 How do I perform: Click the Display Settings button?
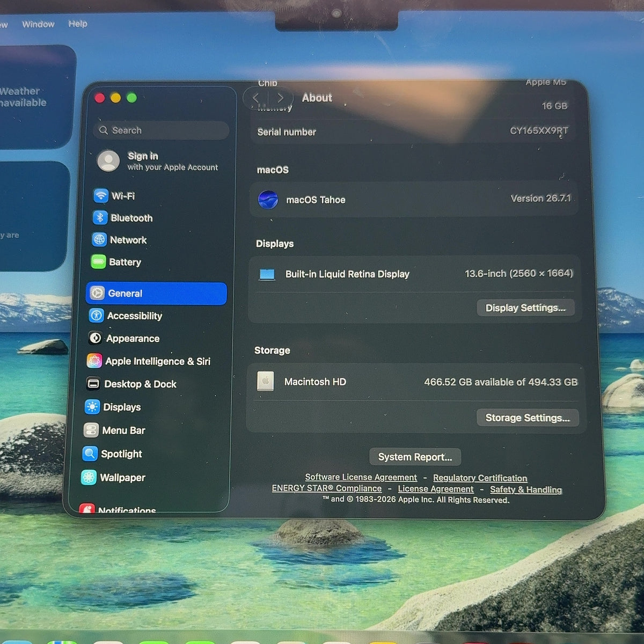coord(525,308)
